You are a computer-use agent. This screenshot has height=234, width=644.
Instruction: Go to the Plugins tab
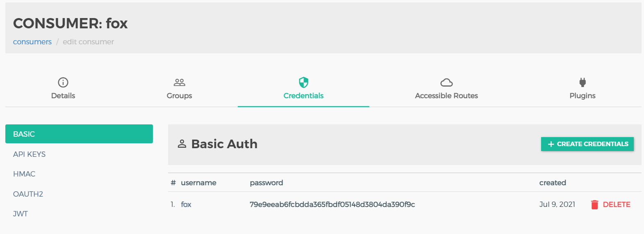coord(583,88)
